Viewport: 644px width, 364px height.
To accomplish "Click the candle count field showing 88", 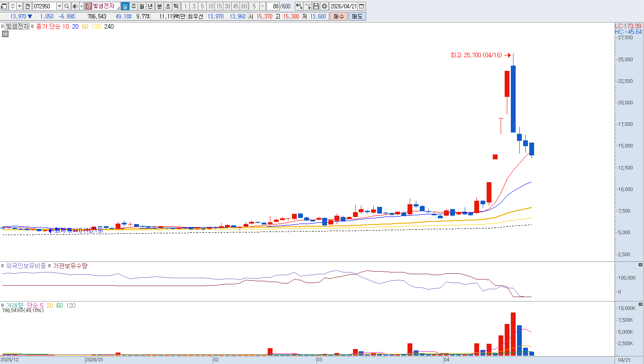I will point(275,6).
